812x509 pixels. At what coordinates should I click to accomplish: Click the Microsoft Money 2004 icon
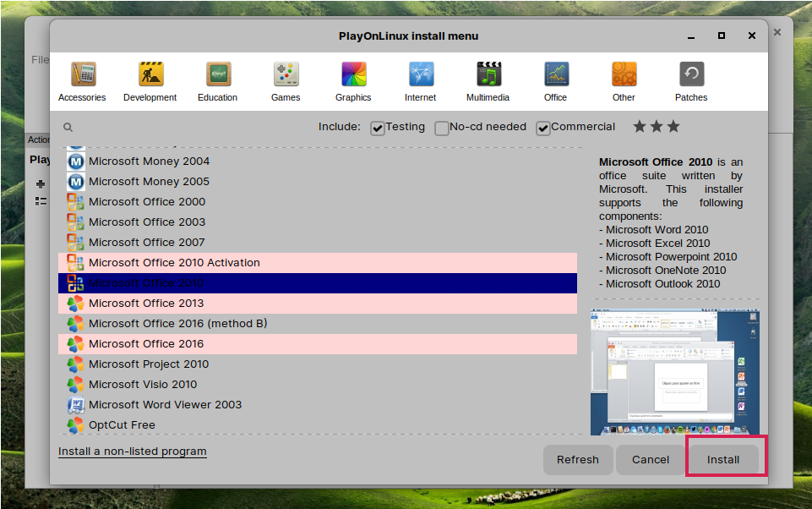point(76,161)
